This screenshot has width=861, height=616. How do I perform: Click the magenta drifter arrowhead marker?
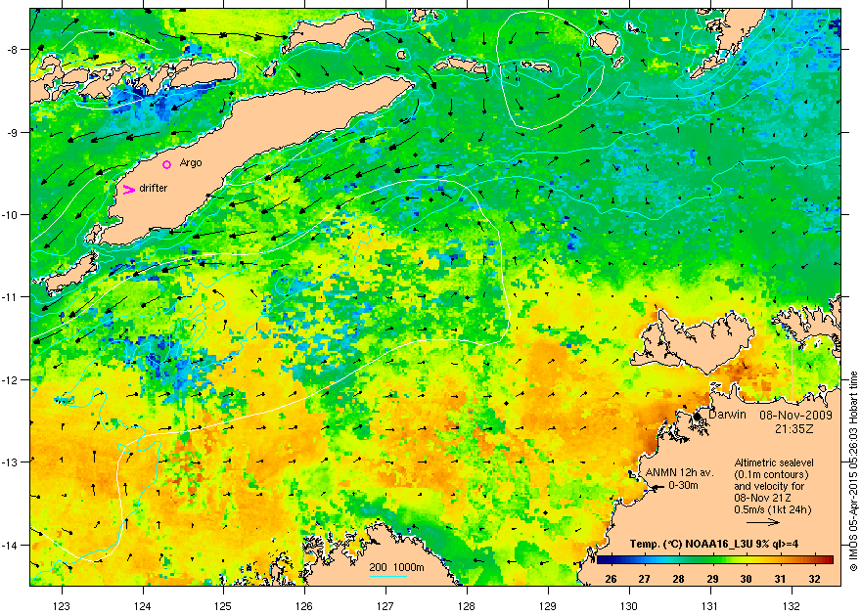point(128,190)
